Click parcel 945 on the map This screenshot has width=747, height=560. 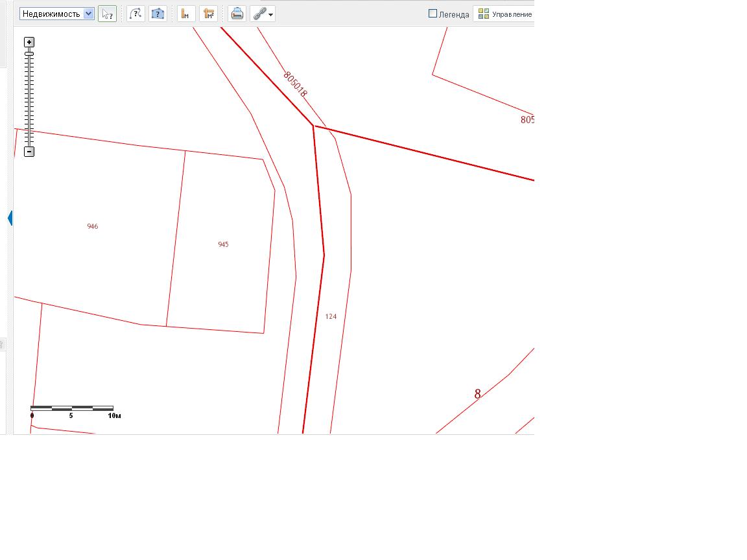223,245
